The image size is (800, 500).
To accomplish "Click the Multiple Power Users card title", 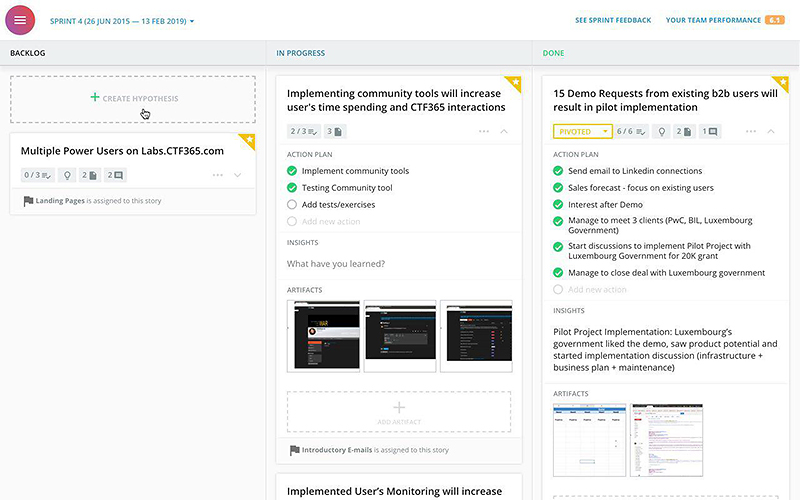I will pos(122,151).
